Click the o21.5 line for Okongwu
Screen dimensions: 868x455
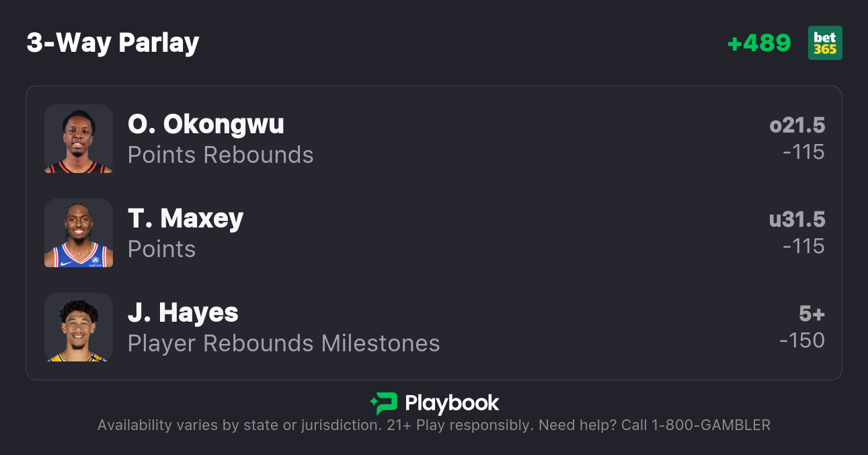[x=797, y=125]
